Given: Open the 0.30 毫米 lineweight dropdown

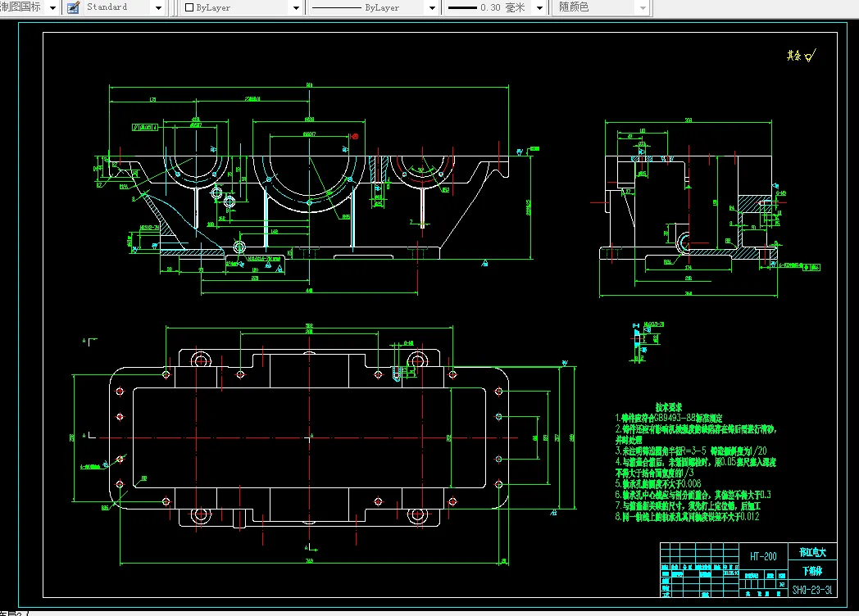Looking at the screenshot, I should click(539, 7).
